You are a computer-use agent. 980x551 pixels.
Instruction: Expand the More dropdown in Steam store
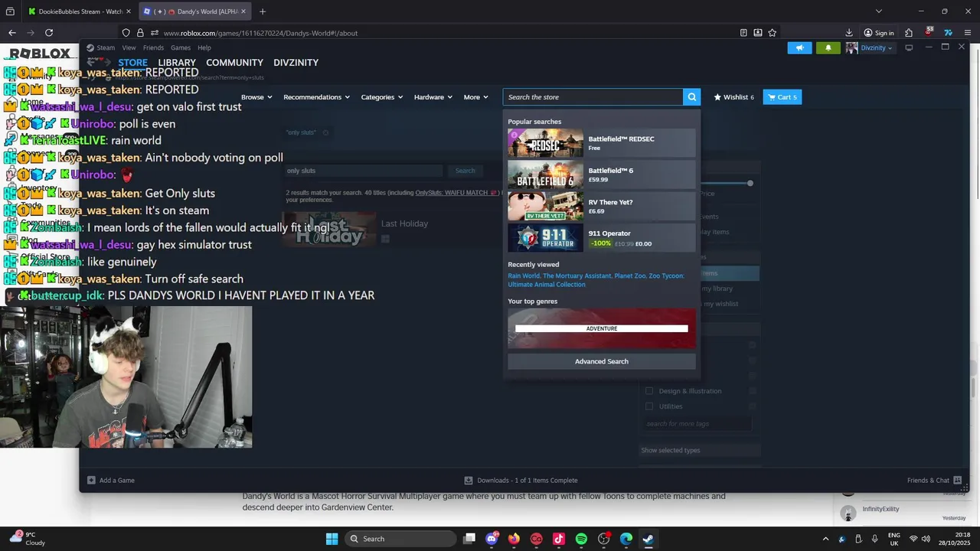point(475,97)
